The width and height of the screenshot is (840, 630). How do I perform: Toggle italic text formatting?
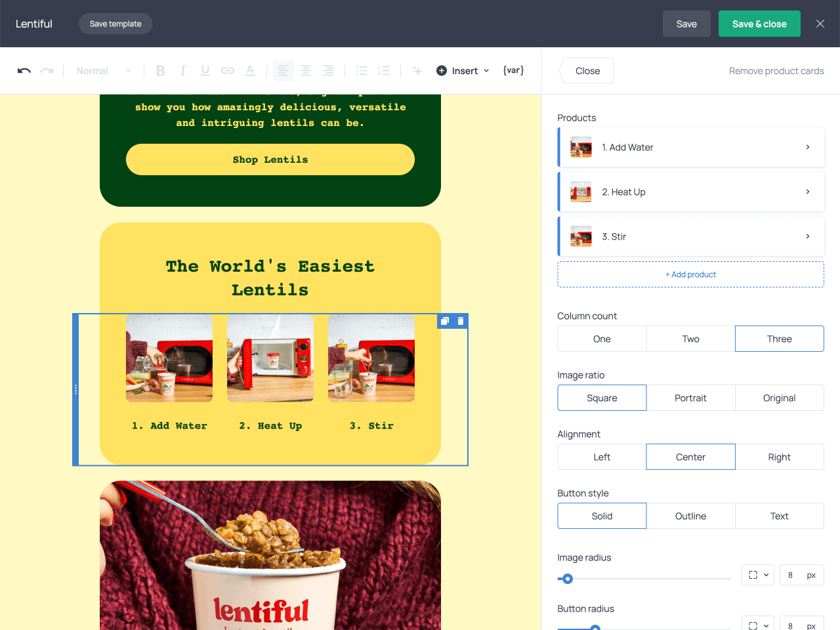pyautogui.click(x=183, y=71)
